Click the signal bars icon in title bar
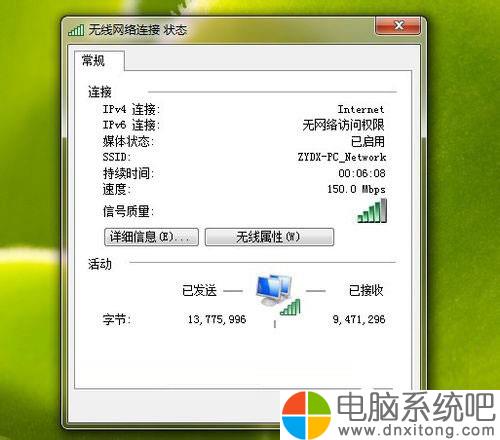 point(76,29)
